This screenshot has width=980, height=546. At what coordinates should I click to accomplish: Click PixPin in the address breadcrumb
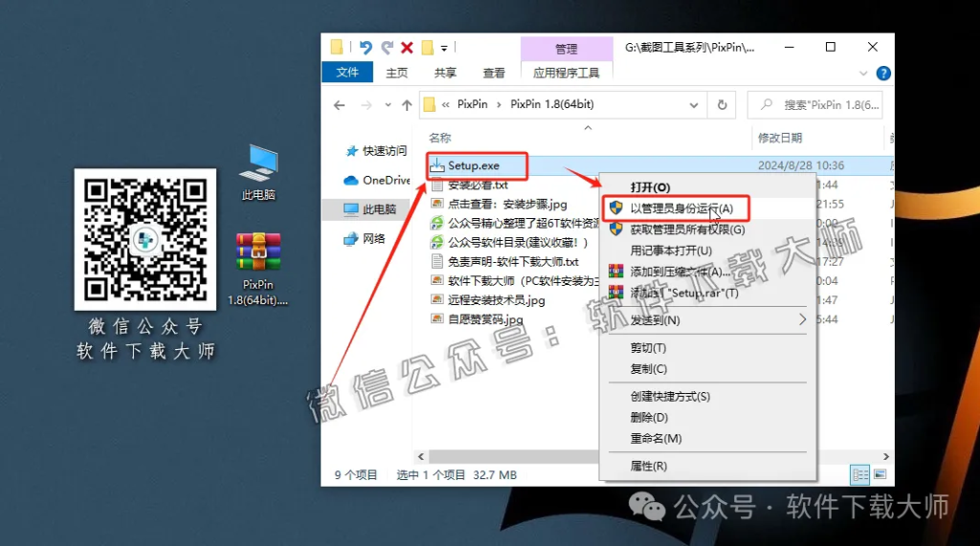coord(472,104)
